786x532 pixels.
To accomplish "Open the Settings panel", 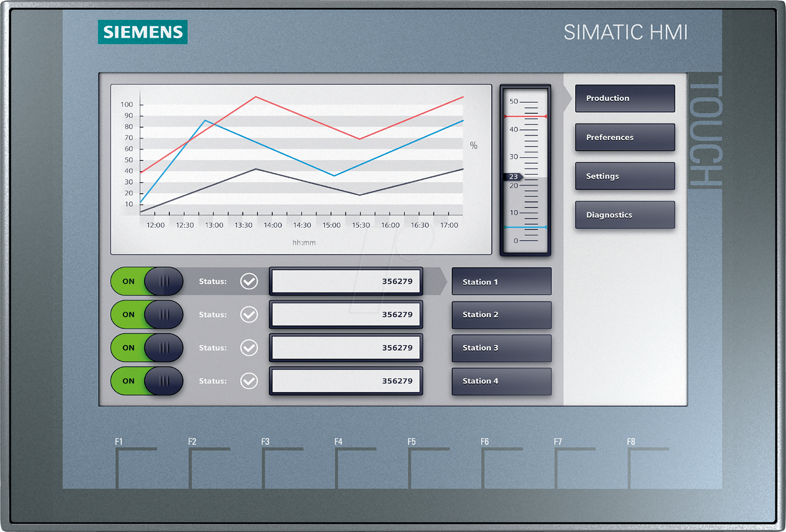I will (x=624, y=176).
